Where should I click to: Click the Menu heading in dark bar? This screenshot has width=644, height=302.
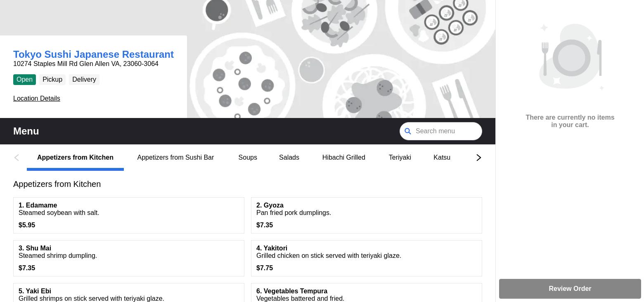pos(26,131)
